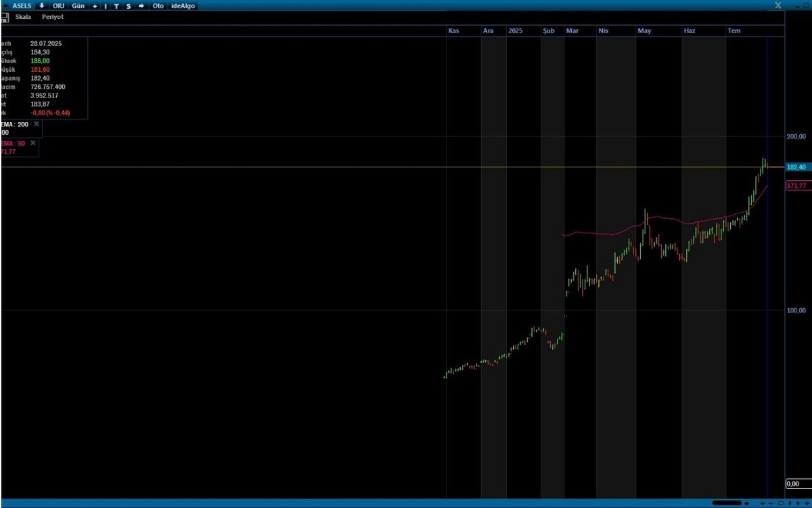Image resolution: width=812 pixels, height=508 pixels.
Task: Click the volume value 726.757.400
Action: coord(48,87)
